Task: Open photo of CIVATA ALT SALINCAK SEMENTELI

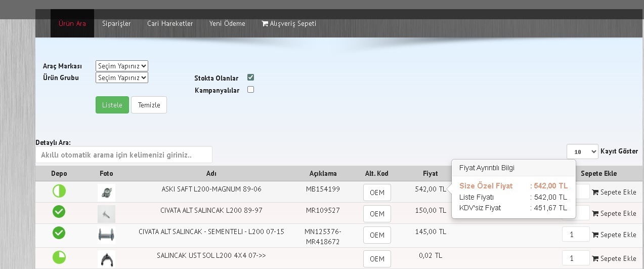Action: pyautogui.click(x=106, y=235)
